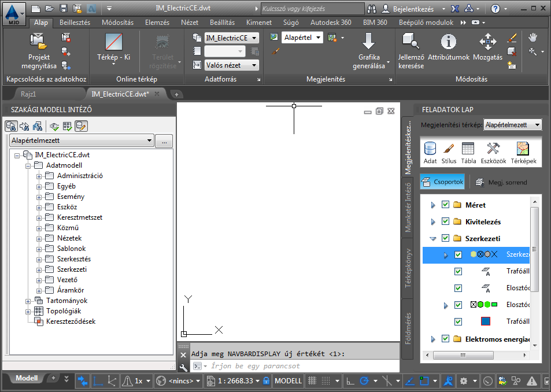Viewport: 551px width, 392px height.
Task: Expand the Topológiák node
Action: click(28, 312)
